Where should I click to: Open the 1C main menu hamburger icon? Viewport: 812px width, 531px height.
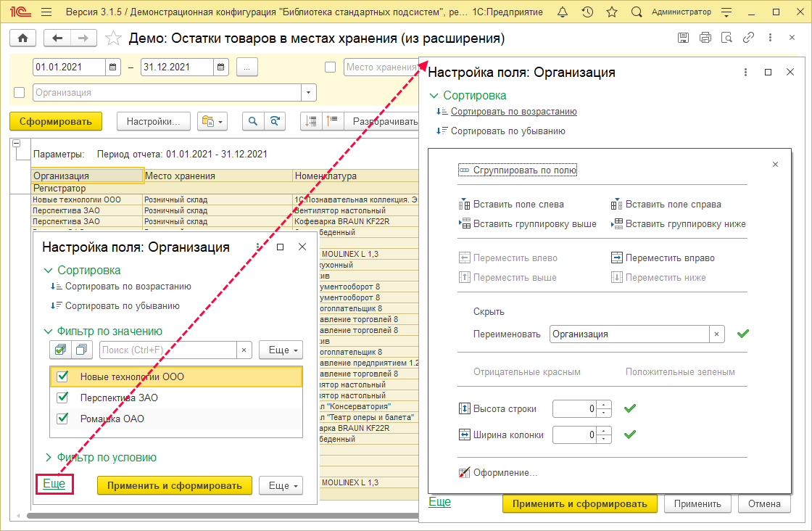click(46, 12)
